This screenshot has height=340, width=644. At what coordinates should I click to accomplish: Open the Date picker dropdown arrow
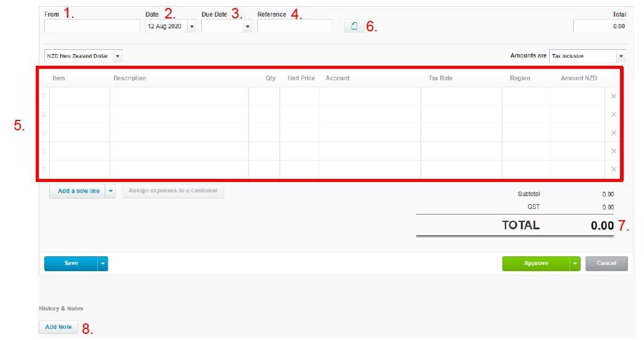191,26
